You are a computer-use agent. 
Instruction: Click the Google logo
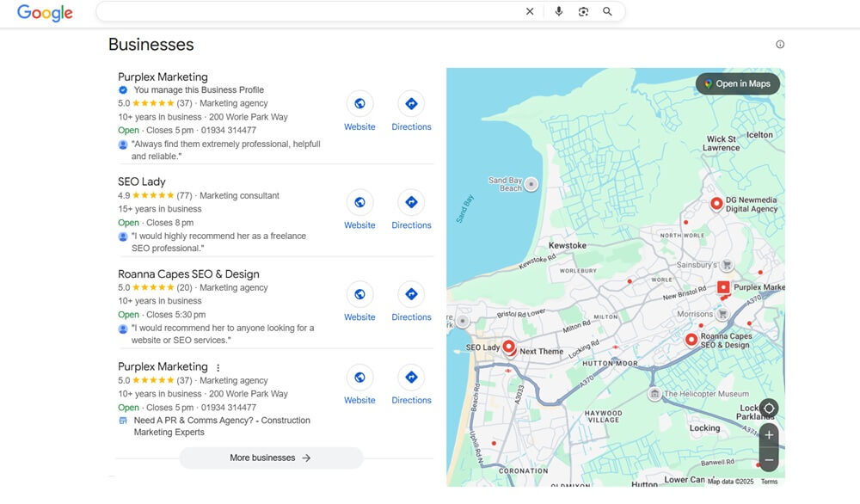coord(45,13)
